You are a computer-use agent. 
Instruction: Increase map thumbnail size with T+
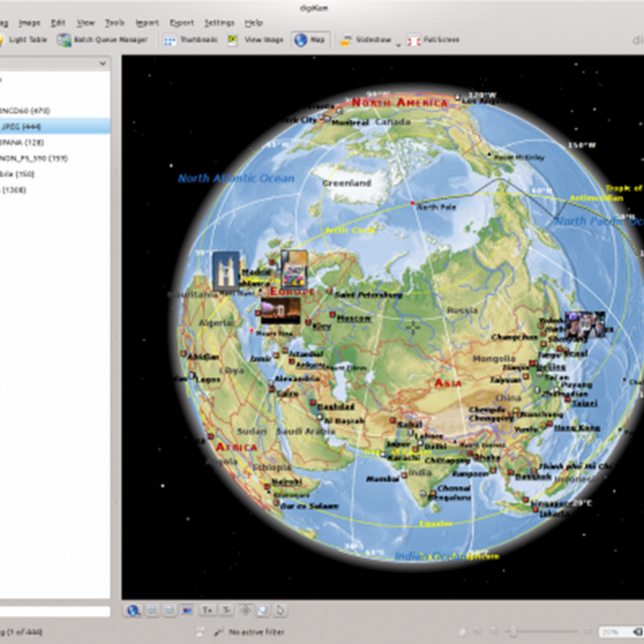click(x=207, y=610)
